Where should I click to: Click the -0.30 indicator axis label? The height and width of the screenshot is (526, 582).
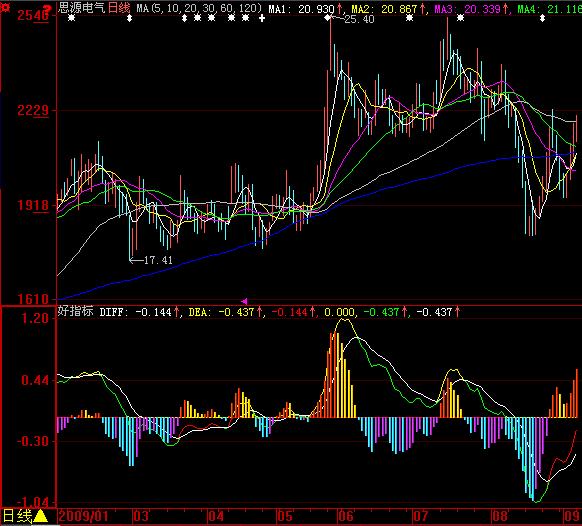point(33,441)
